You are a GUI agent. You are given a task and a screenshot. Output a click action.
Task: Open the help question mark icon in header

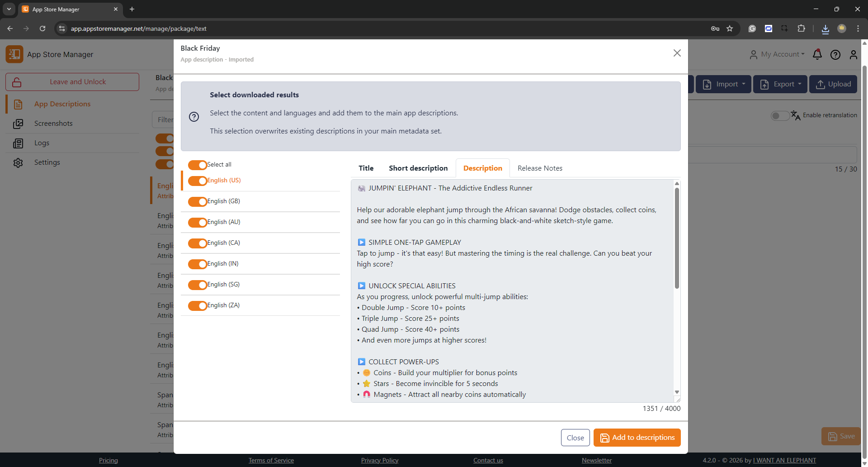tap(835, 55)
